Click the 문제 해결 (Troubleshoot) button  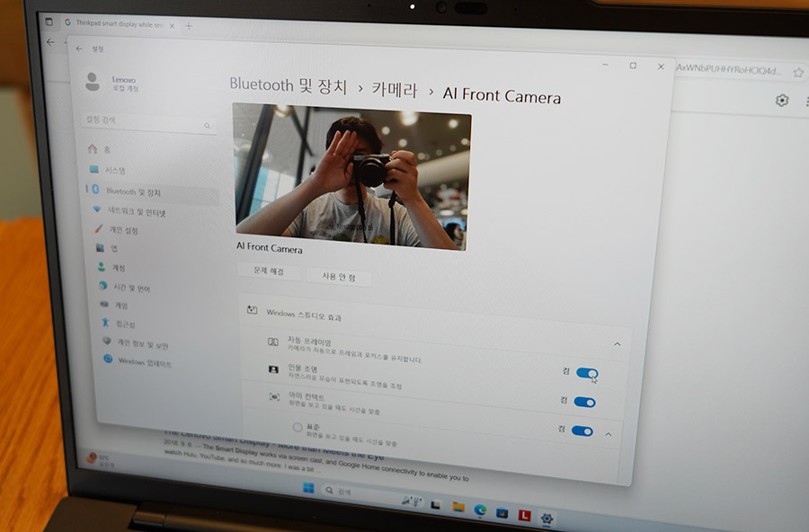[269, 270]
